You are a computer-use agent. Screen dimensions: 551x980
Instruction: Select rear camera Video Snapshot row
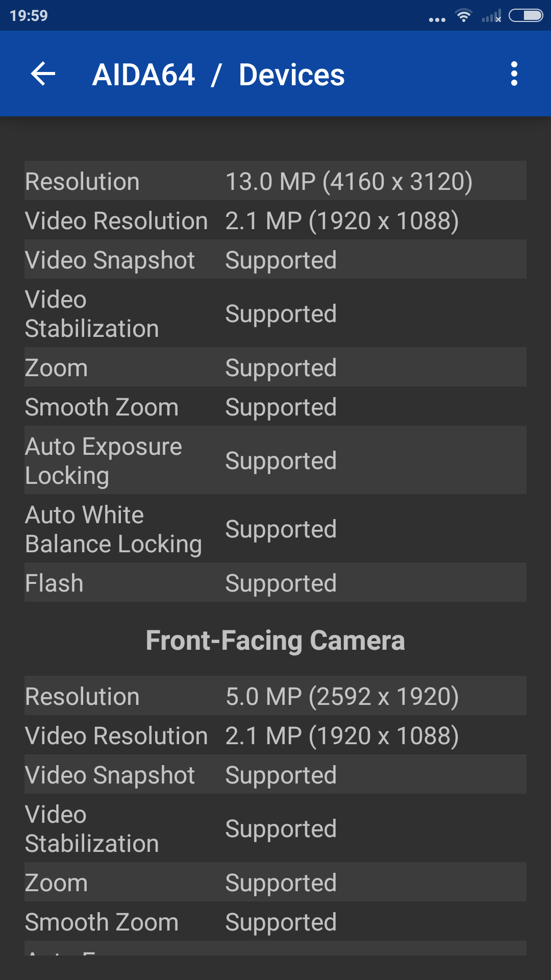pos(275,260)
